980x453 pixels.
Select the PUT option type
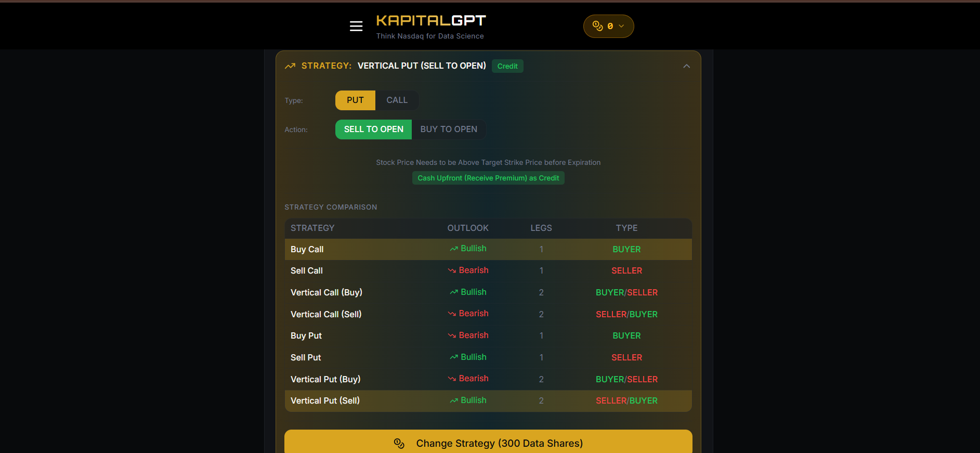click(355, 100)
